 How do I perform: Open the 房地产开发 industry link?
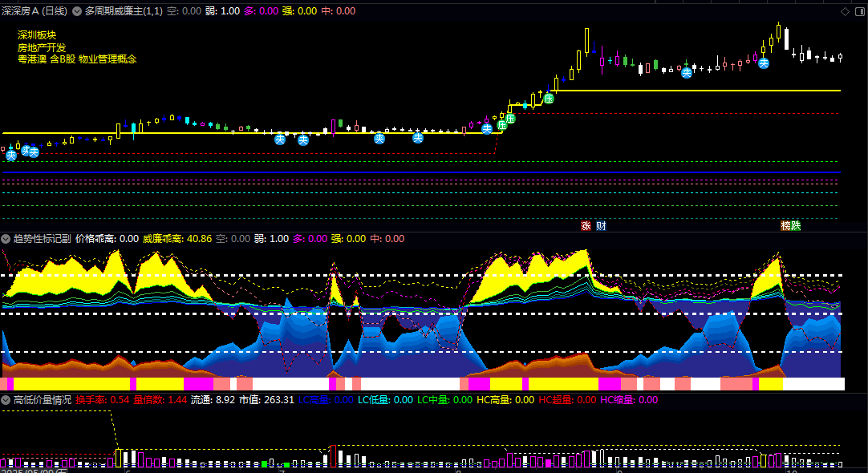(42, 47)
